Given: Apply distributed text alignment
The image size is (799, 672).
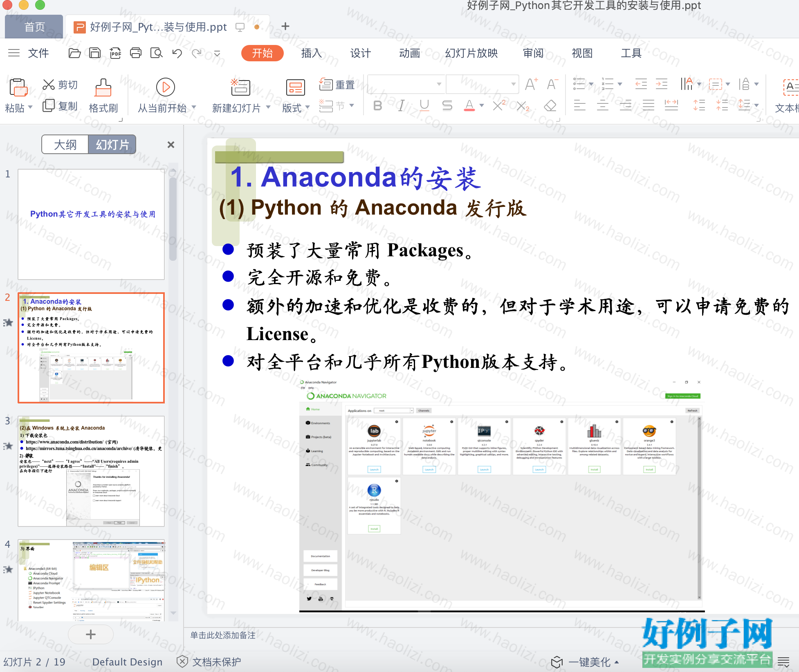Looking at the screenshot, I should click(x=671, y=105).
